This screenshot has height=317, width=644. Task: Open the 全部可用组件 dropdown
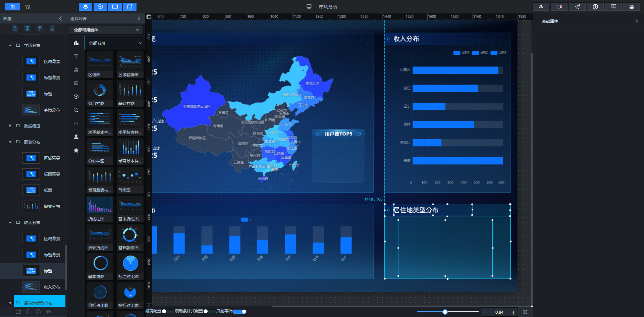[x=106, y=30]
